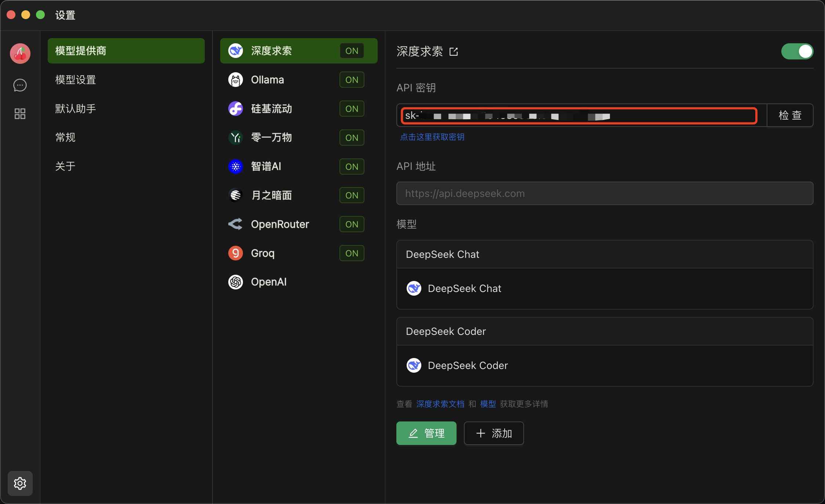Switch to the 模型设置 section
Viewport: 825px width, 504px height.
pos(75,80)
